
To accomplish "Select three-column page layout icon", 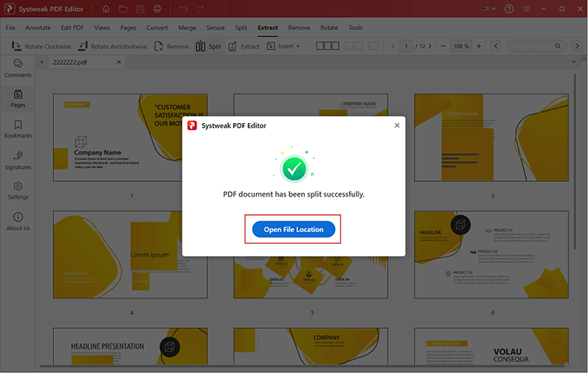I will pyautogui.click(x=327, y=46).
